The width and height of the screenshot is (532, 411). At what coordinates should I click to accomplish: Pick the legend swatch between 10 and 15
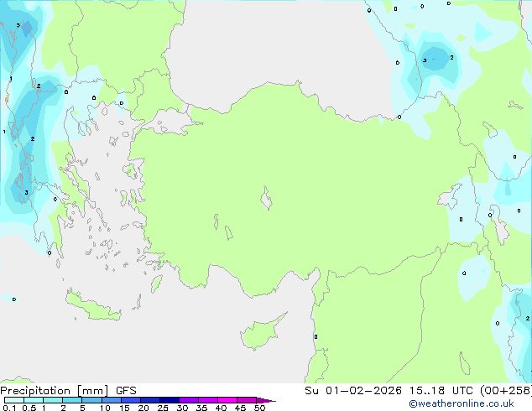[112, 400]
